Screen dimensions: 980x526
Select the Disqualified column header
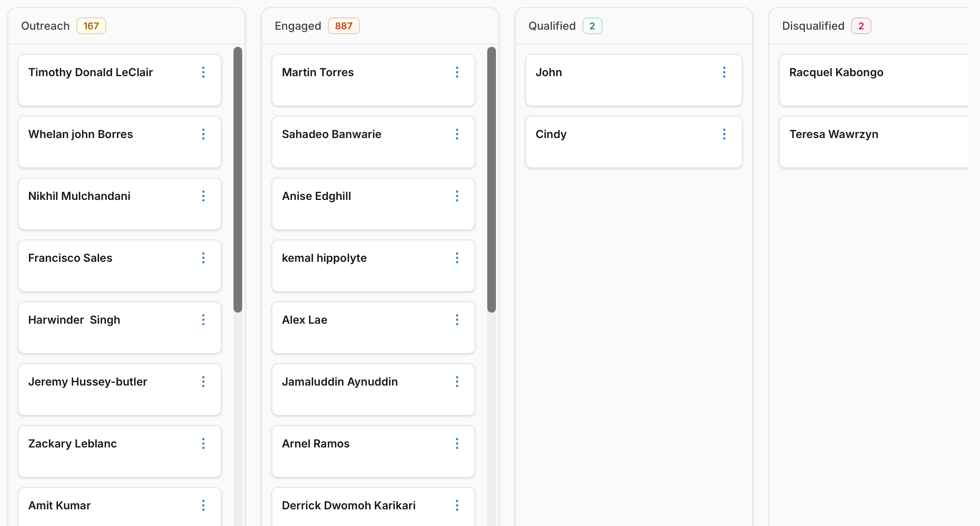813,26
